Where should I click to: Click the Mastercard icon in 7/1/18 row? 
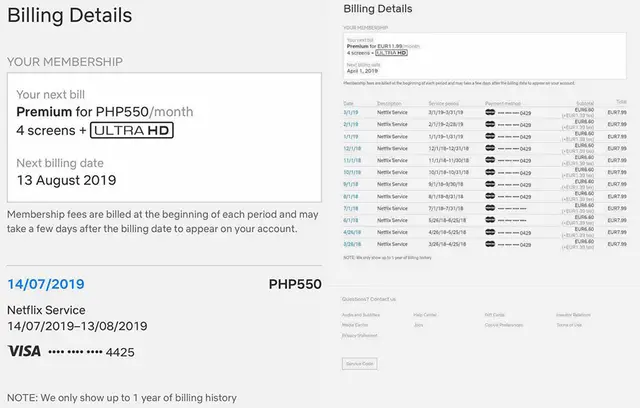pos(491,208)
